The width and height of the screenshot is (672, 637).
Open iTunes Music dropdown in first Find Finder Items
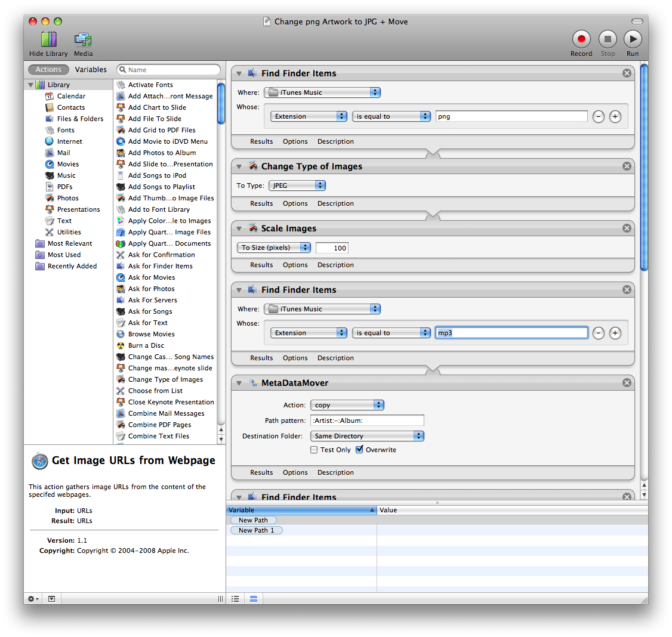322,92
